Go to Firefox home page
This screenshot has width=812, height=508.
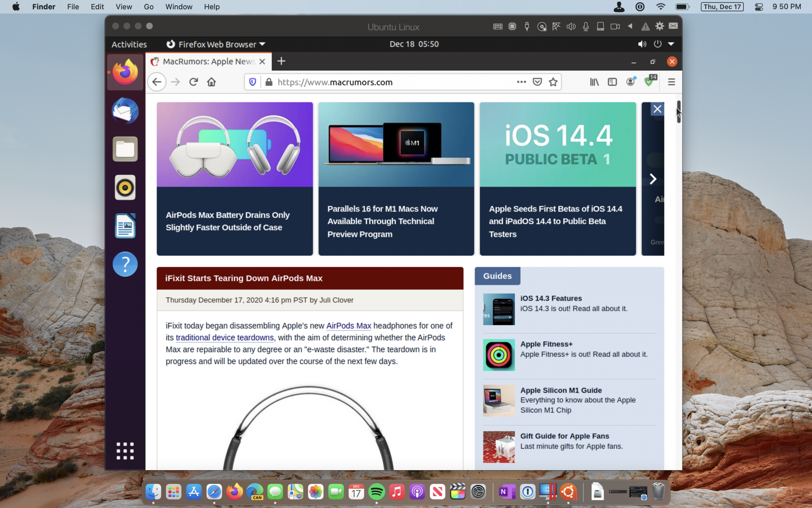pos(212,82)
